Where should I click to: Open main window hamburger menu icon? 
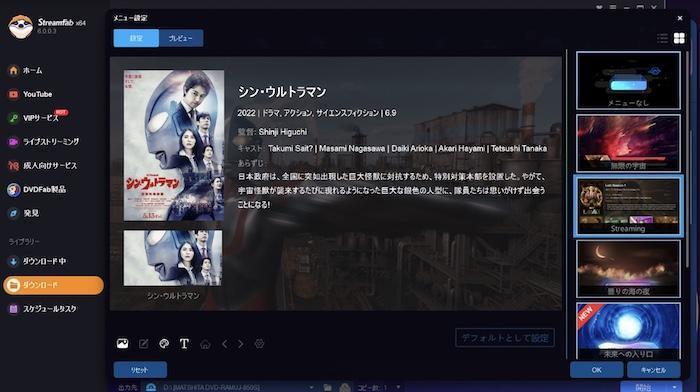[612, 7]
